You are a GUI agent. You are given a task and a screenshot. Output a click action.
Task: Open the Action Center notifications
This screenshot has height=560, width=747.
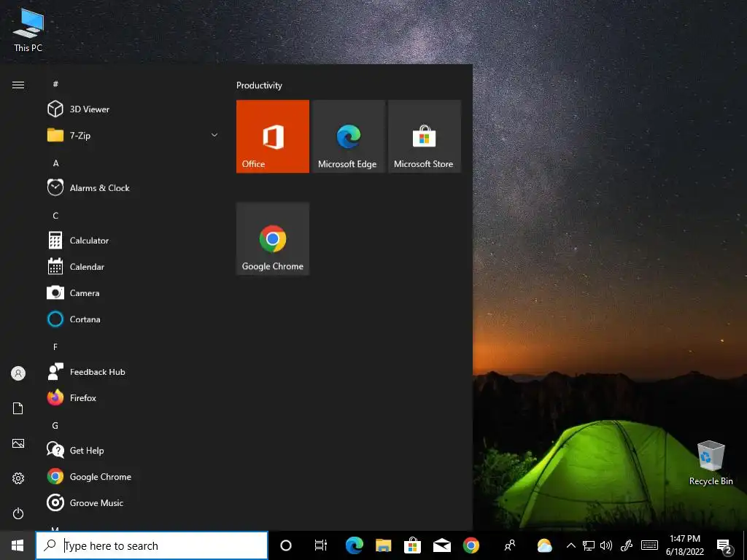[724, 545]
